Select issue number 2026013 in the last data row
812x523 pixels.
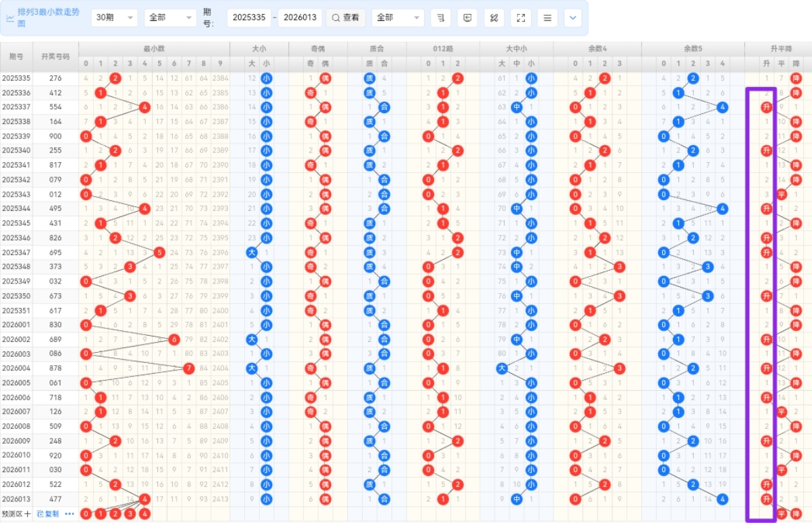coord(16,499)
